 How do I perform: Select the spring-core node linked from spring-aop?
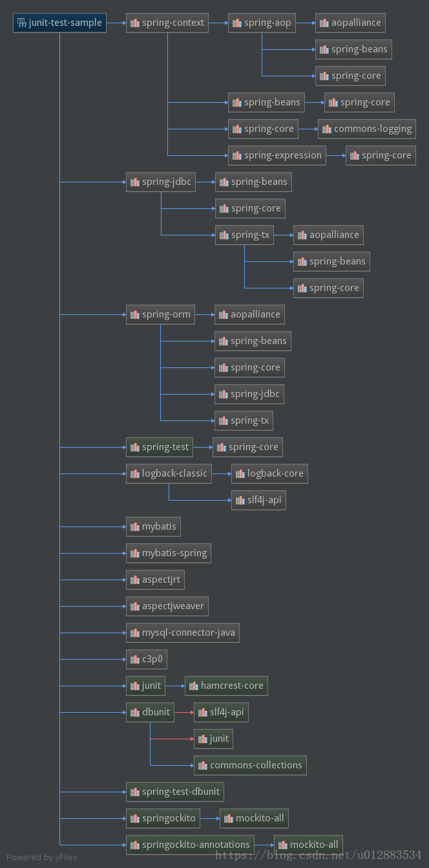(x=351, y=76)
